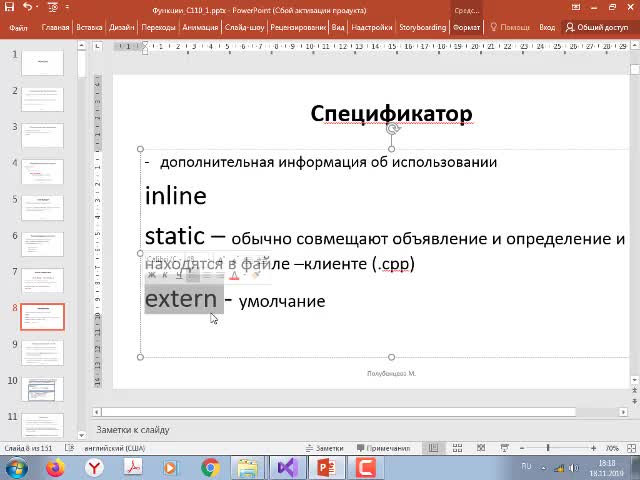Screen dimensions: 640x480
Task: Go to previous slide double-arrow button
Action: [634, 391]
